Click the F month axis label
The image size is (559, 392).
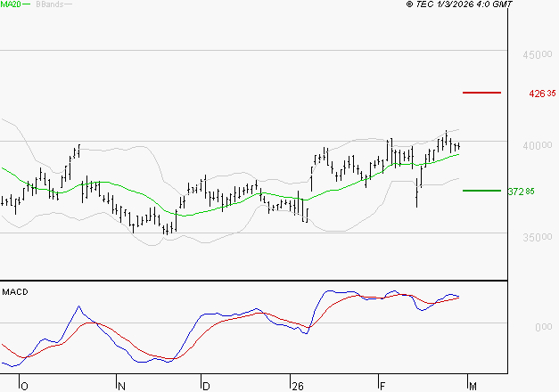382,387
